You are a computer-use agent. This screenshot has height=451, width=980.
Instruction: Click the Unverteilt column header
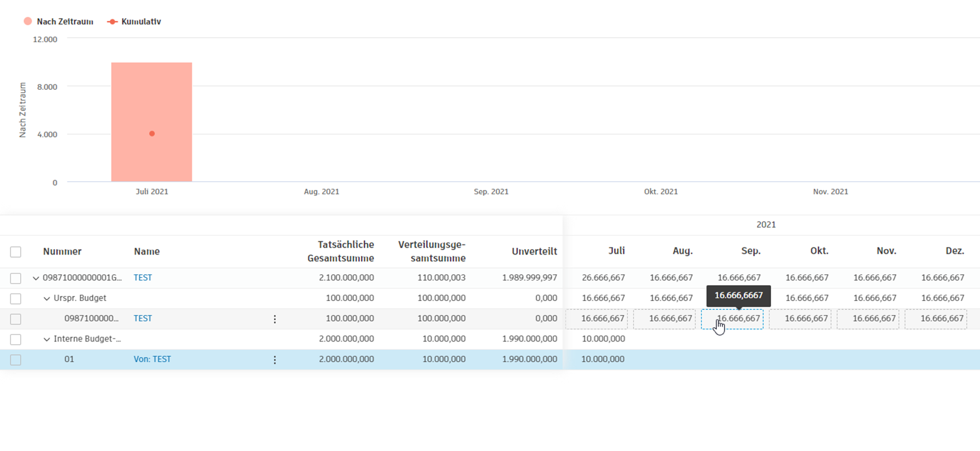tap(534, 251)
